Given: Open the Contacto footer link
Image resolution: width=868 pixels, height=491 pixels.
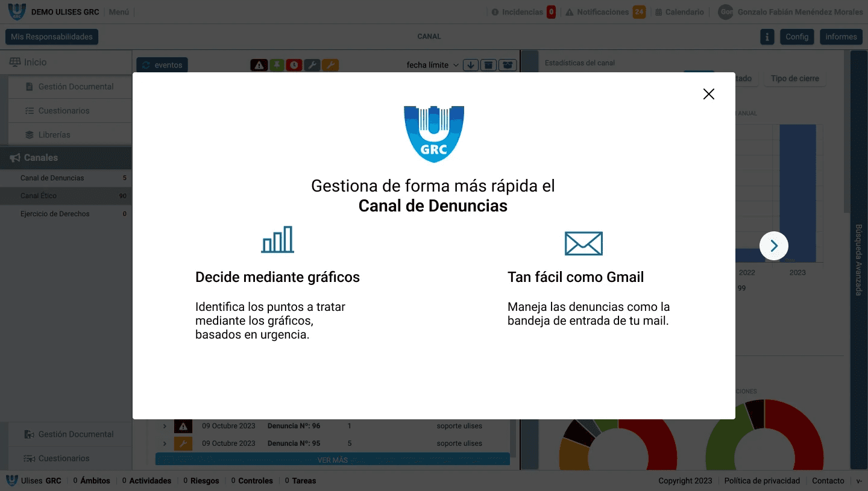Looking at the screenshot, I should pos(828,481).
